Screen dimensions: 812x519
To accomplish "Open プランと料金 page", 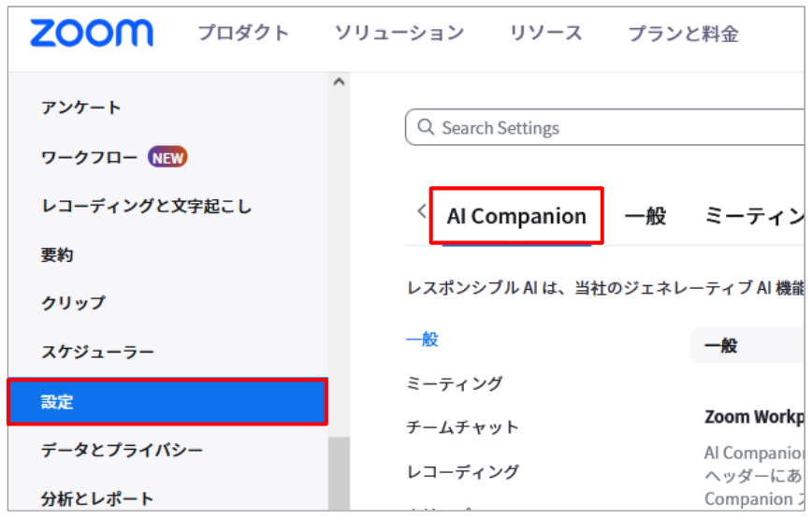I will (x=683, y=34).
